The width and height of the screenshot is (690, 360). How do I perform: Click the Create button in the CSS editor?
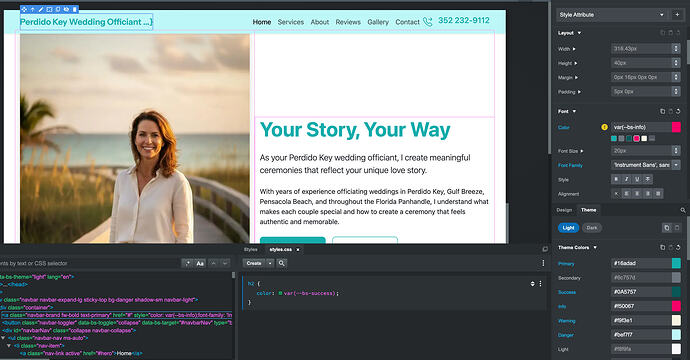point(254,263)
